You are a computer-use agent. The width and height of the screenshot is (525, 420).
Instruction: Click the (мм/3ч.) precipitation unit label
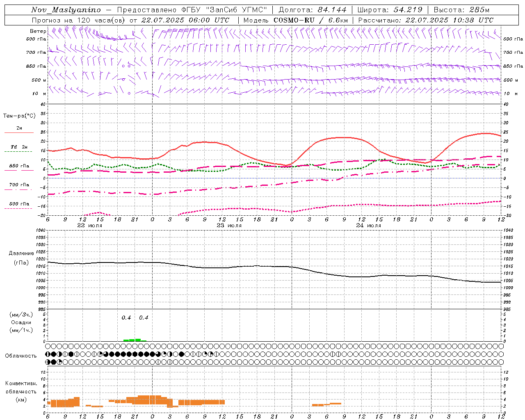point(21,315)
